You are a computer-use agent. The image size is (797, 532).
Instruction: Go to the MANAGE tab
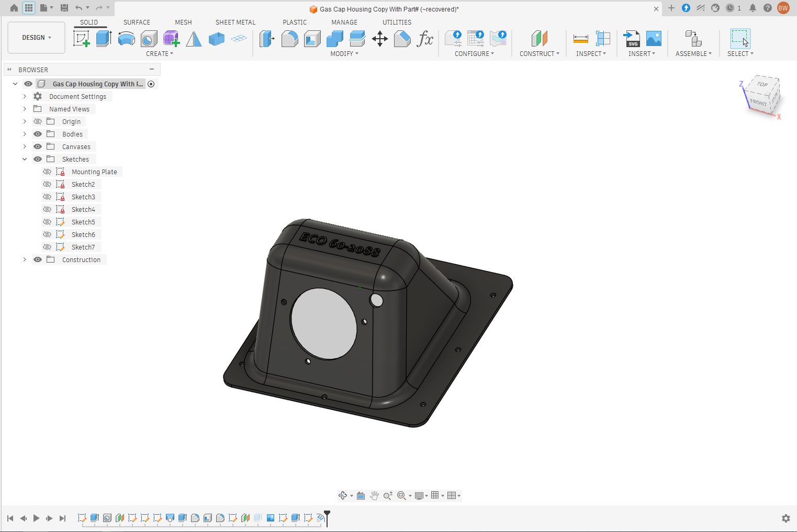344,22
